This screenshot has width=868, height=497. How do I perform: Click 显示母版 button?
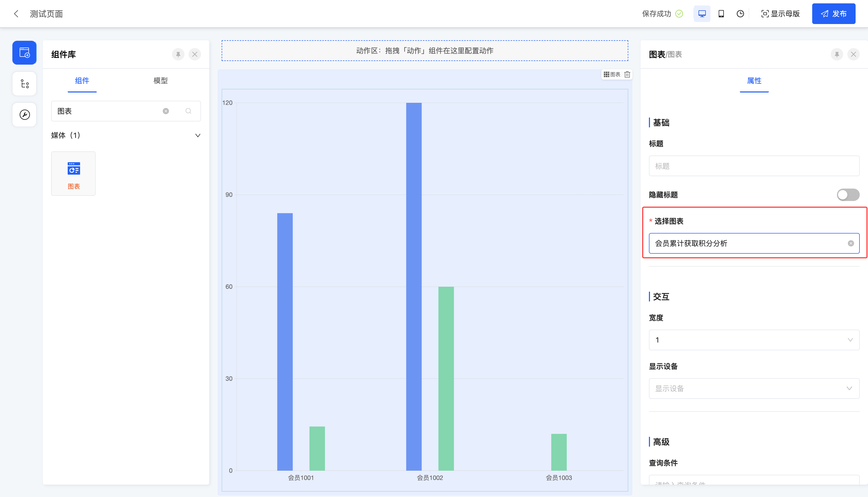[780, 14]
